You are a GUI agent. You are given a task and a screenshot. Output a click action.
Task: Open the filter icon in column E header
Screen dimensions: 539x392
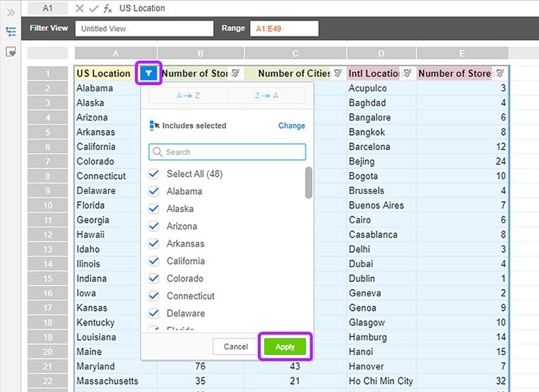pos(500,73)
